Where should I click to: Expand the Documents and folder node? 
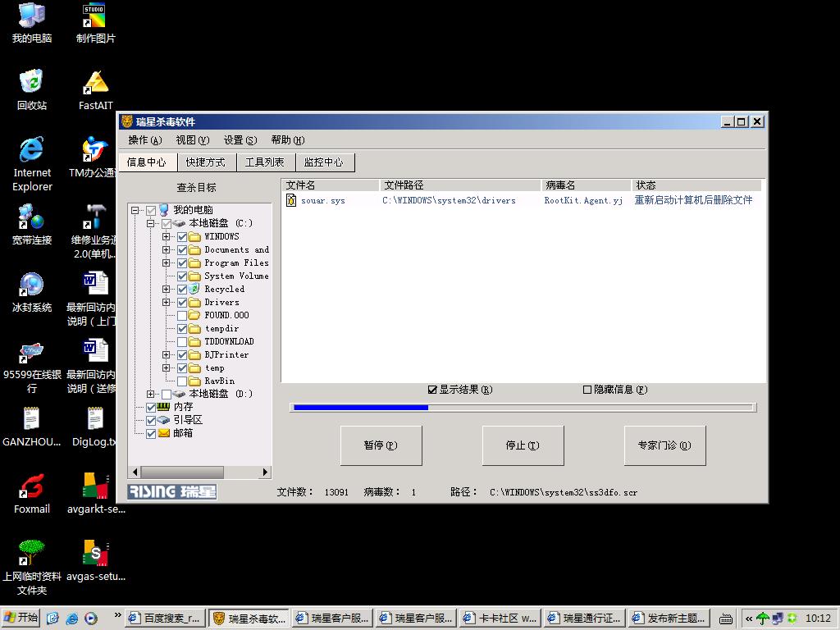166,249
